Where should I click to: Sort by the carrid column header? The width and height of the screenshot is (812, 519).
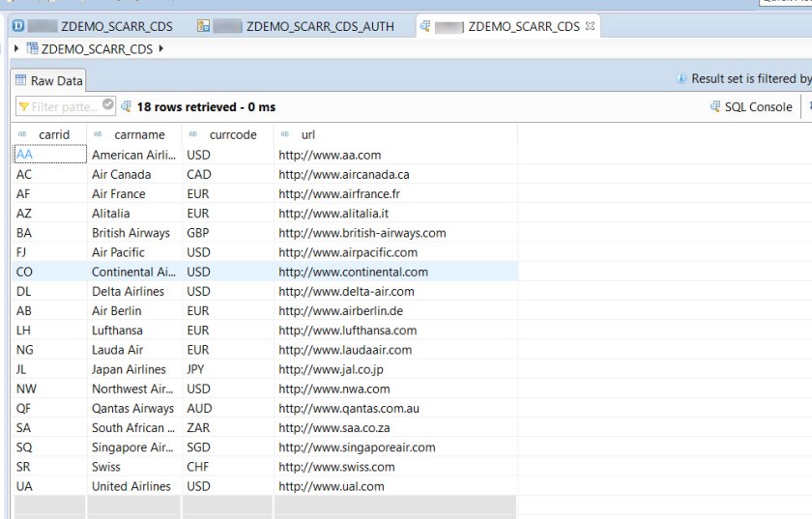coord(53,134)
